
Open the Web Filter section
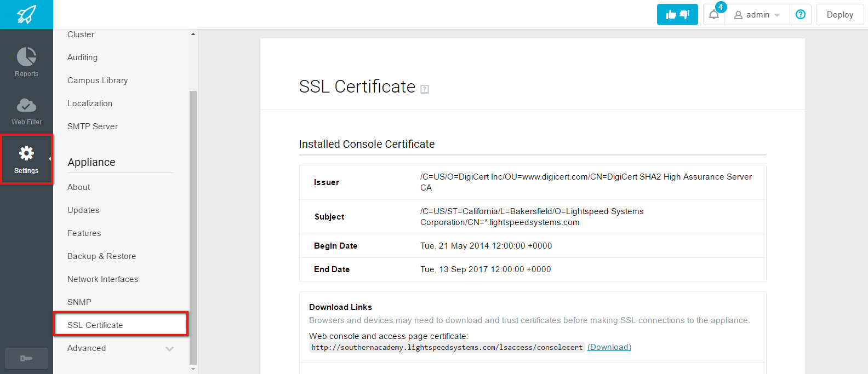coord(26,111)
